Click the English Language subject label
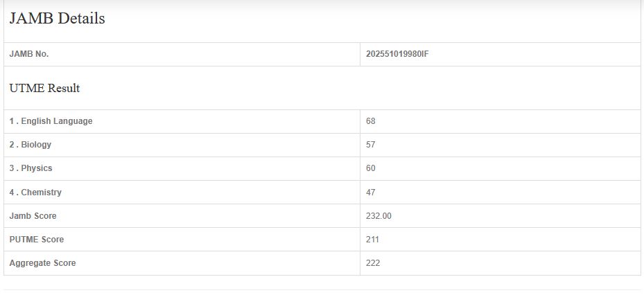The height and width of the screenshot is (295, 644). 56,121
